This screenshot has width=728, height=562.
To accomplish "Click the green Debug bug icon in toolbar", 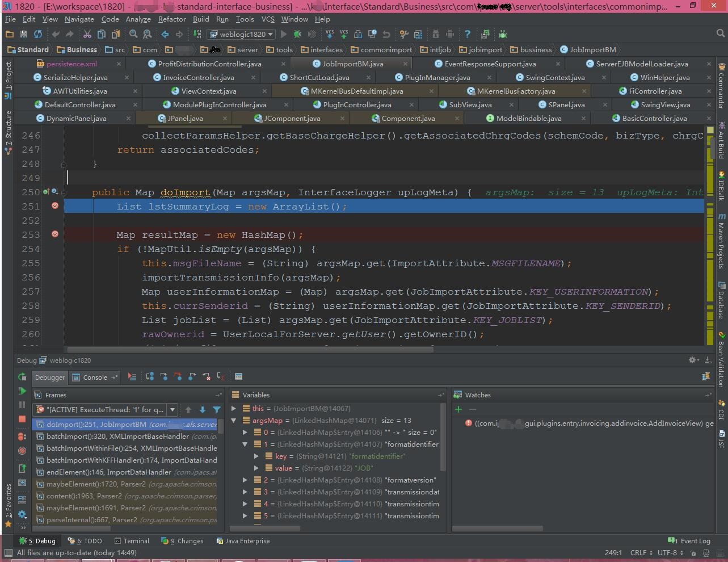I will coord(297,34).
